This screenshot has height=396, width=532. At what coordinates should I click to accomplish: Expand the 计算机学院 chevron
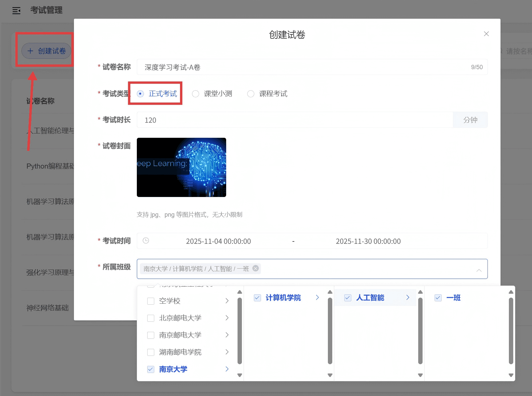coord(317,297)
